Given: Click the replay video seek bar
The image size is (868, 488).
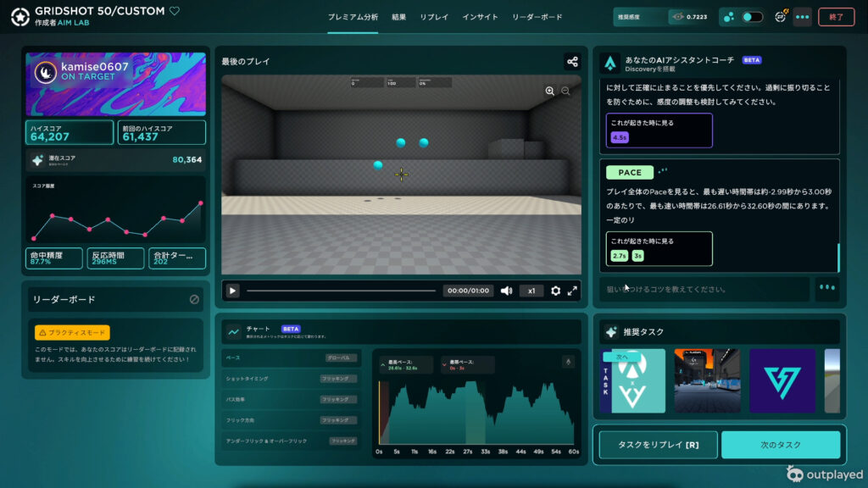Looking at the screenshot, I should pyautogui.click(x=341, y=291).
